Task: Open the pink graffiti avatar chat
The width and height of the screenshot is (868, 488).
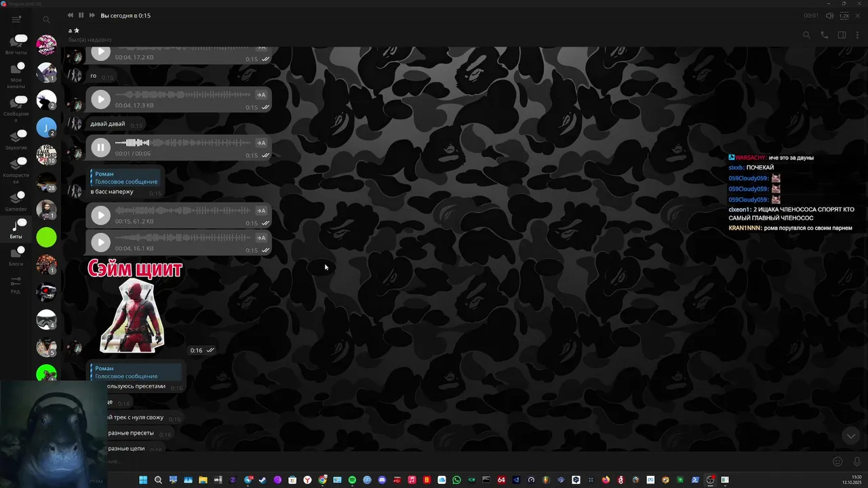Action: click(46, 45)
